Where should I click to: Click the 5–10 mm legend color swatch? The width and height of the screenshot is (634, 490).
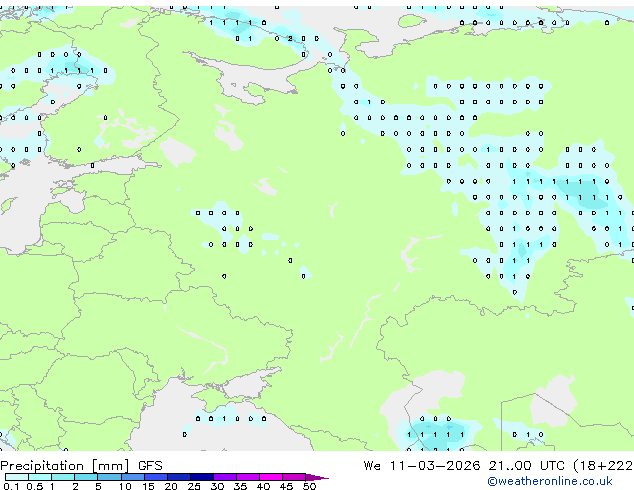click(x=109, y=477)
